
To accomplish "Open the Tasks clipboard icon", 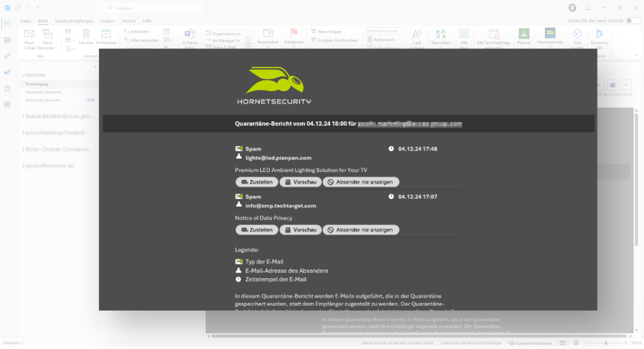I will [7, 88].
